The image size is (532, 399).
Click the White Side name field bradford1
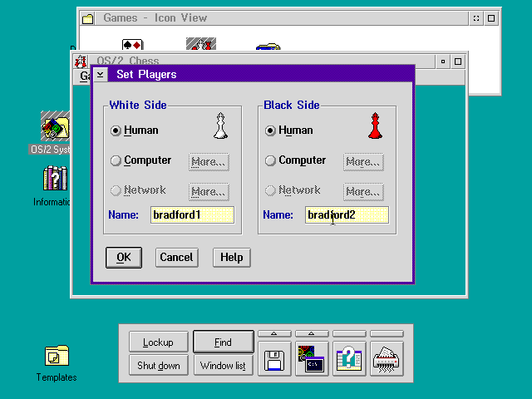[x=192, y=214]
